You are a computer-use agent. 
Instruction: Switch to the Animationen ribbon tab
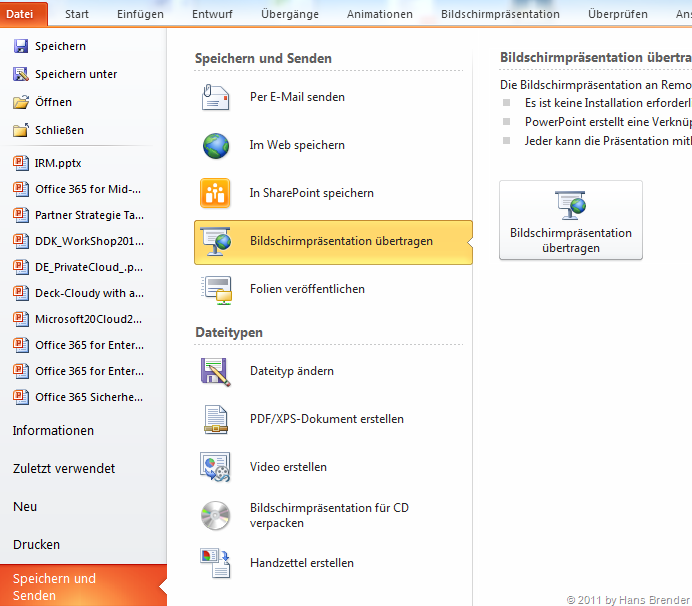379,15
